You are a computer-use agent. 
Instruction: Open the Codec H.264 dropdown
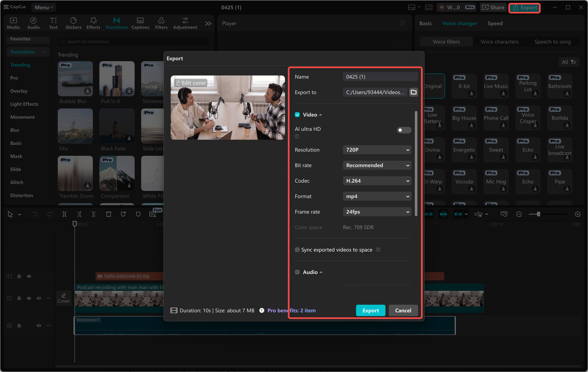coord(377,181)
